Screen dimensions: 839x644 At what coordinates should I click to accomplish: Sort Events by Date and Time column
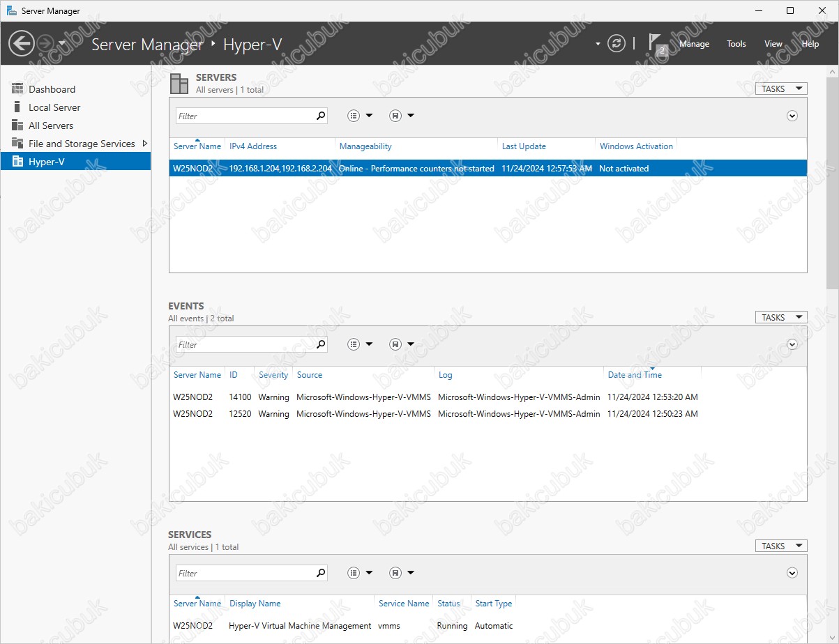pyautogui.click(x=635, y=375)
